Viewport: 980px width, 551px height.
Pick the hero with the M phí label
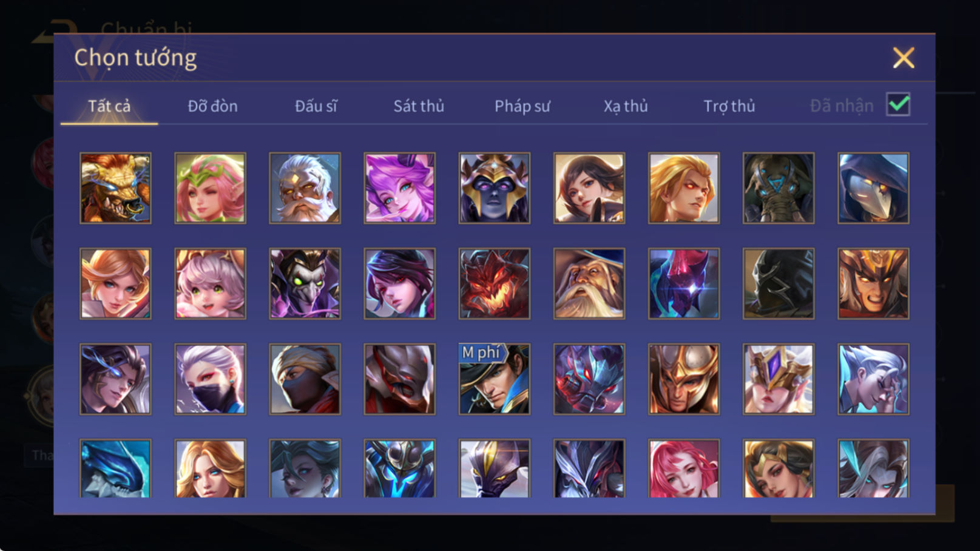coord(494,379)
